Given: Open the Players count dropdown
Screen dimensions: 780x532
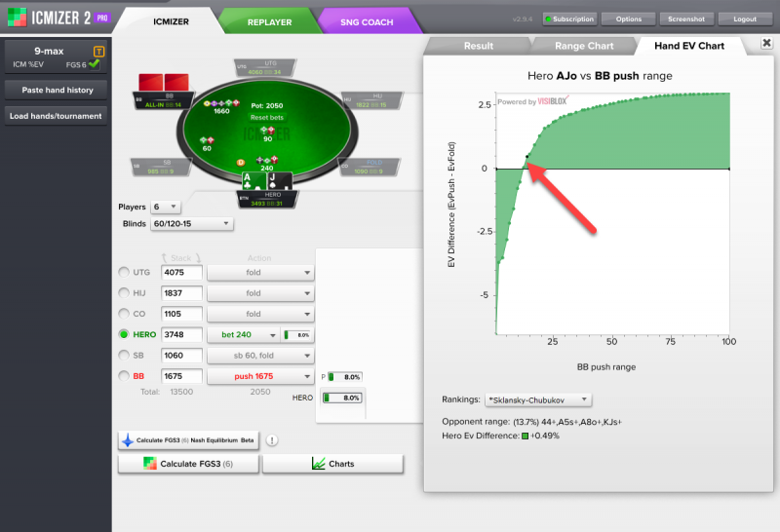Looking at the screenshot, I should (167, 207).
